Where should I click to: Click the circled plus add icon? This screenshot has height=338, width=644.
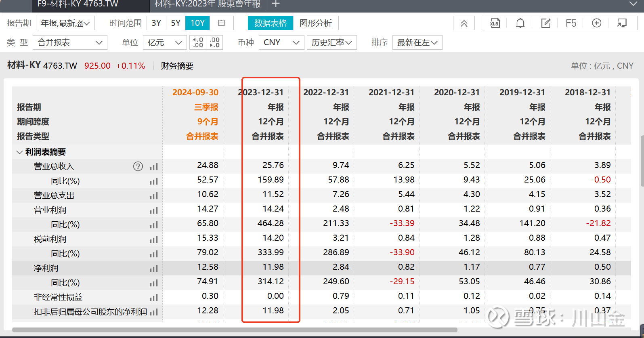[x=596, y=23]
